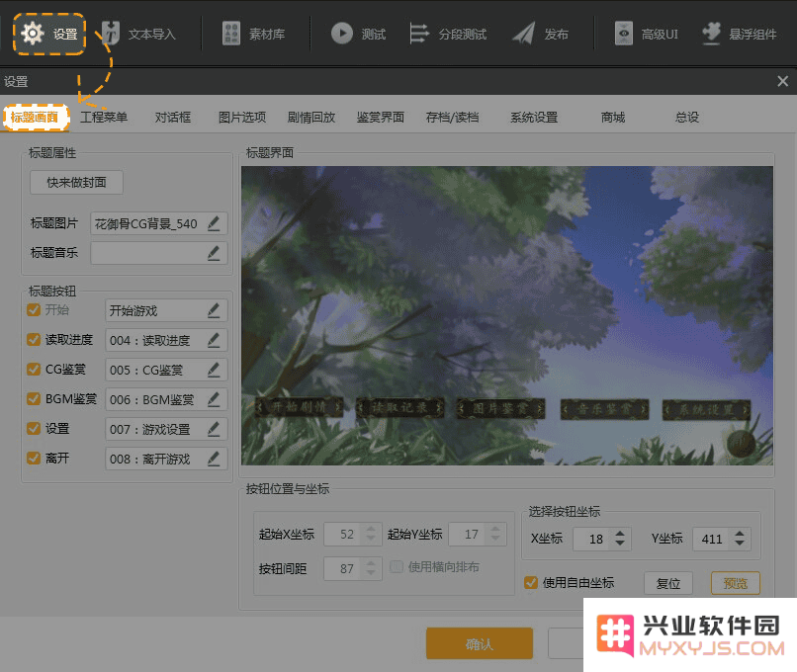Open the 高级UI icon
The width and height of the screenshot is (797, 672).
click(624, 34)
